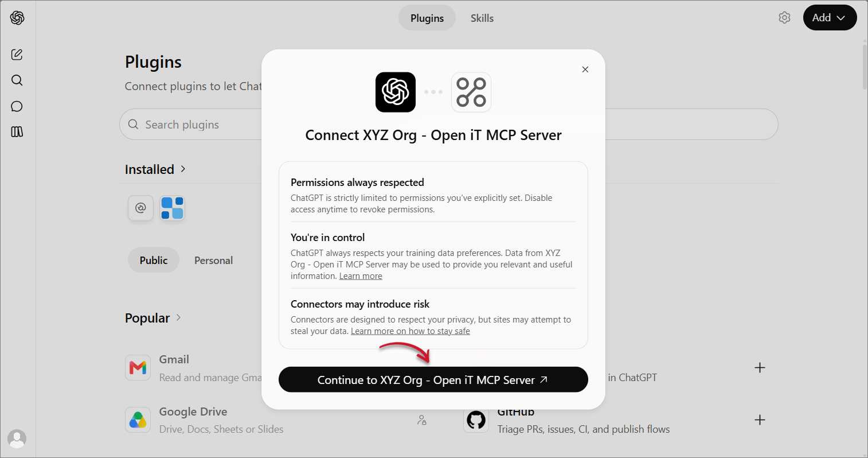This screenshot has width=868, height=458.
Task: Click the 'Connectors may introduce risk' heading
Action: coord(360,304)
